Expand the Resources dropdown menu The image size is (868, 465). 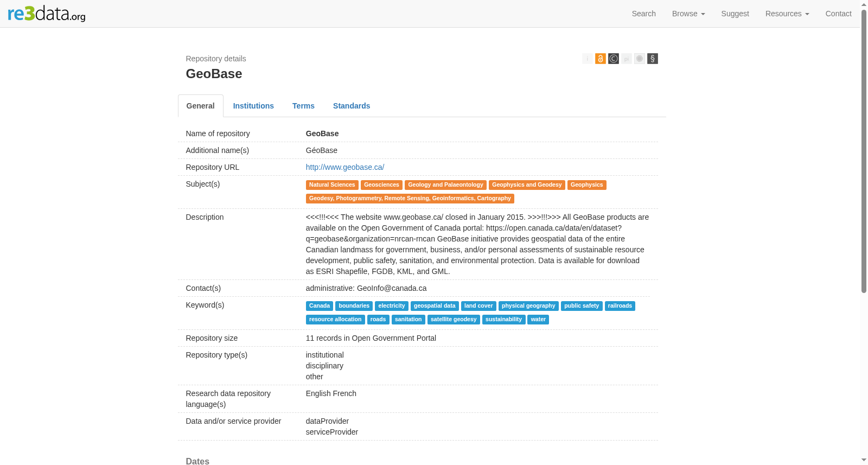pyautogui.click(x=787, y=14)
